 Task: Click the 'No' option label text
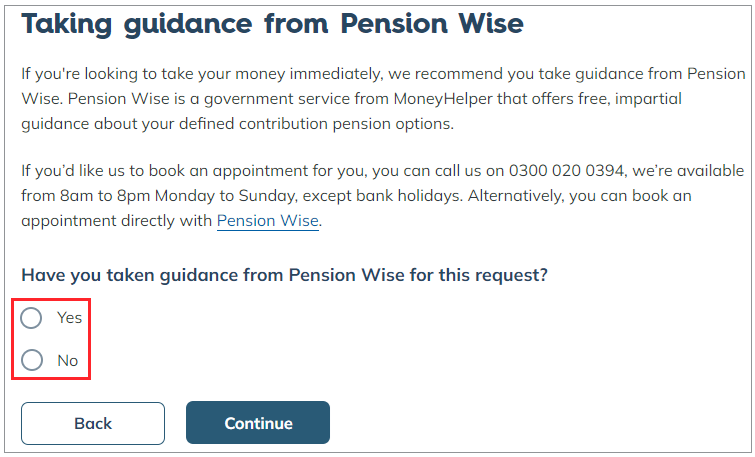tap(67, 361)
